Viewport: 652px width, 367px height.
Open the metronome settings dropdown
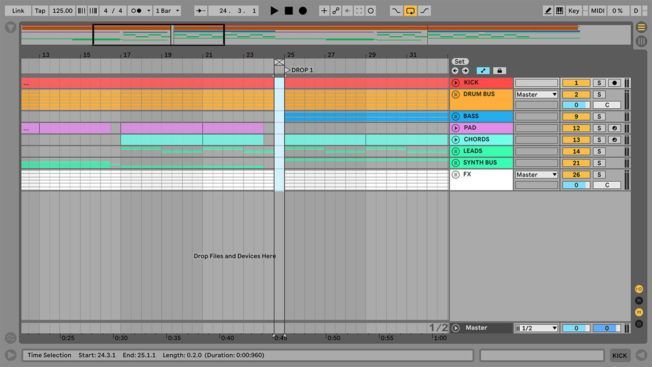pyautogui.click(x=148, y=11)
